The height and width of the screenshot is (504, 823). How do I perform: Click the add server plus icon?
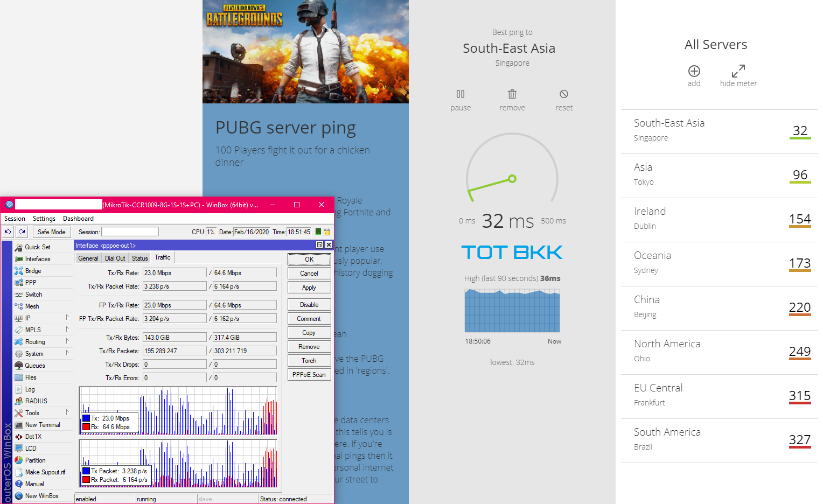coord(694,71)
